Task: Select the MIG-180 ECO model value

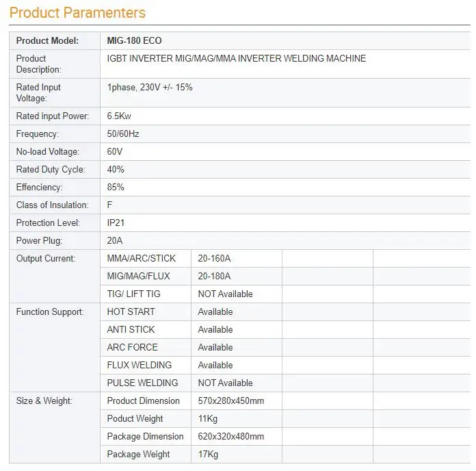Action: coord(134,40)
